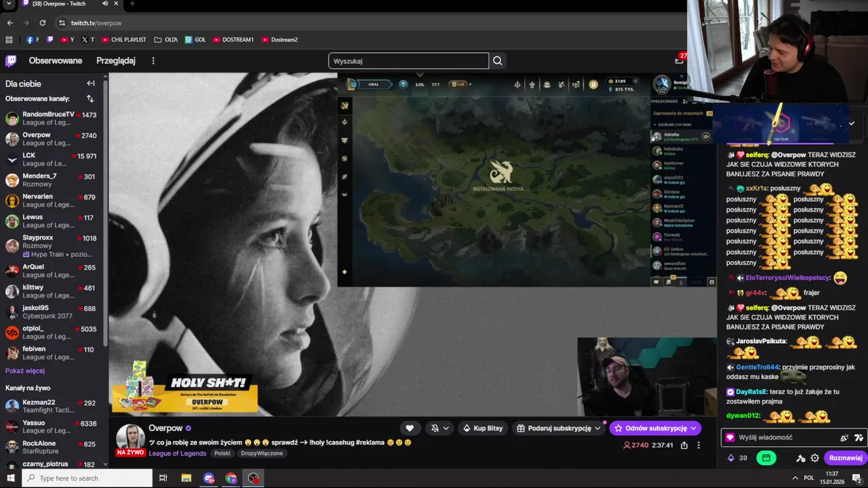Open Slayproxx channel in sidebar
This screenshot has width=868, height=488.
pos(52,245)
